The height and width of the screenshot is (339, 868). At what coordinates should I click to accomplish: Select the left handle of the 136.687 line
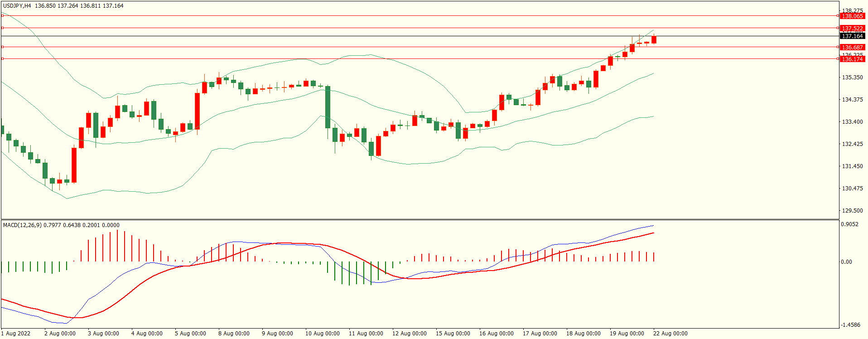click(x=2, y=47)
